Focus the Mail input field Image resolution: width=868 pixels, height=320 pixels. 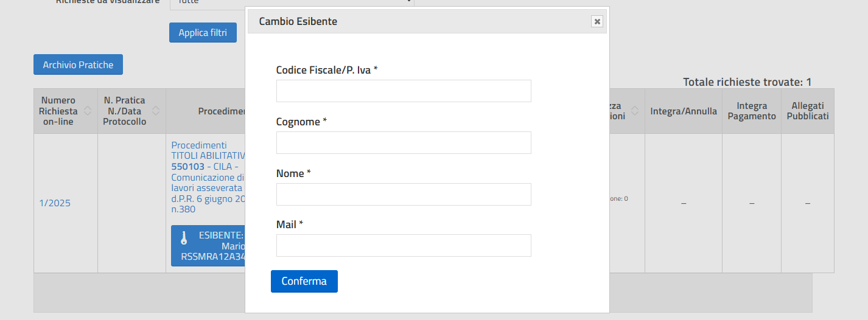404,245
